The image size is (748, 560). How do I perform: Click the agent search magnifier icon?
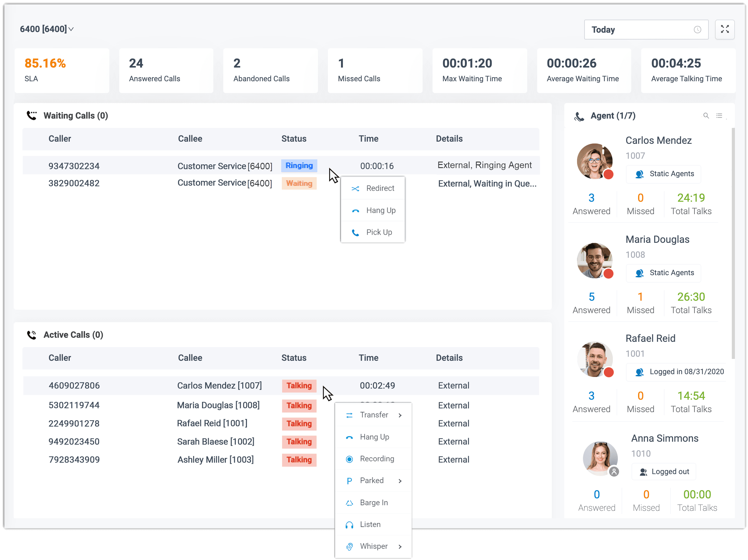tap(706, 115)
